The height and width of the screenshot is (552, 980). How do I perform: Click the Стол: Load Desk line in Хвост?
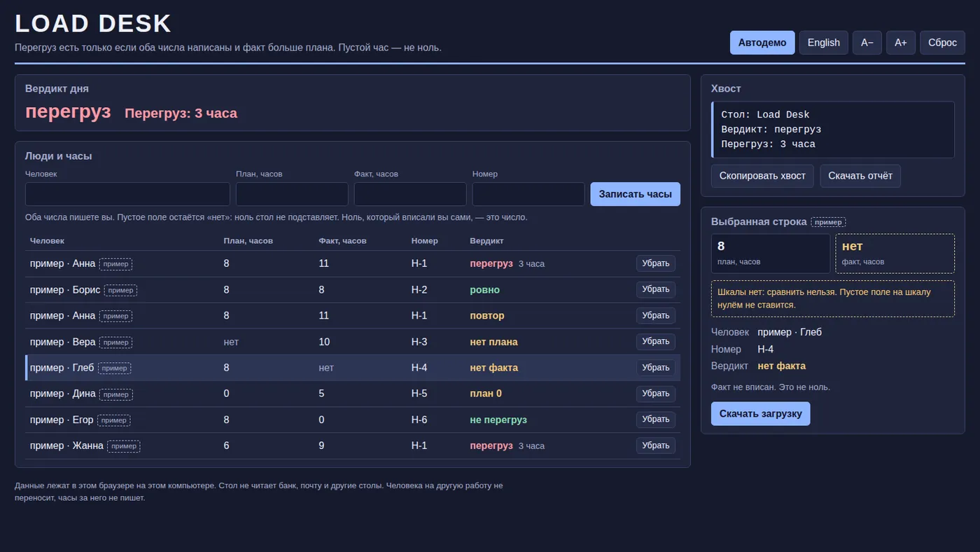point(765,115)
